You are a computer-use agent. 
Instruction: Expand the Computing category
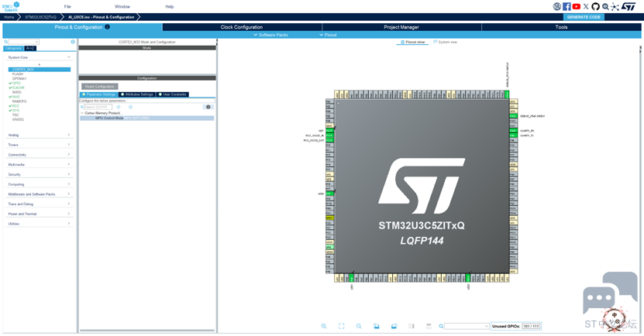[x=69, y=183]
